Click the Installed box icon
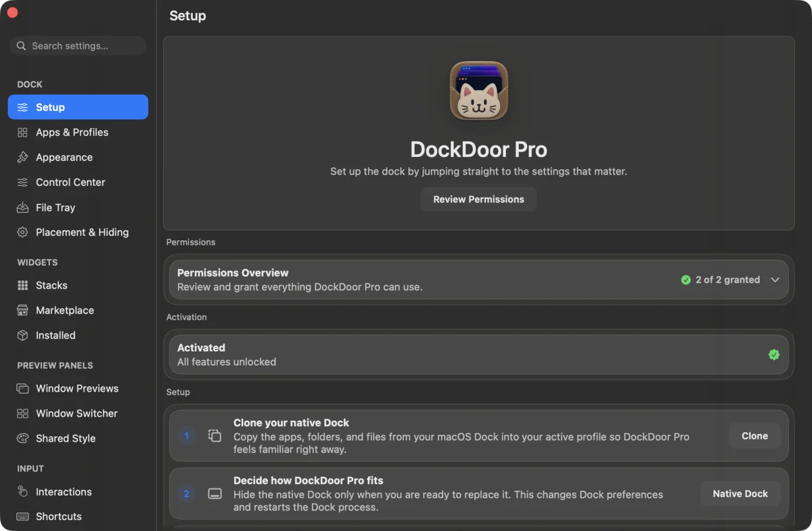This screenshot has height=531, width=812. tap(23, 336)
